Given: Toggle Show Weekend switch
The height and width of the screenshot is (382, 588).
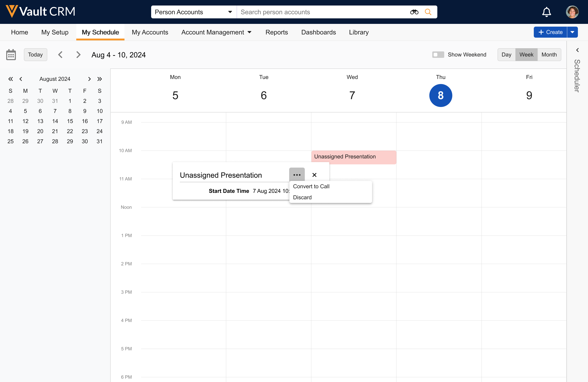Looking at the screenshot, I should pyautogui.click(x=438, y=55).
